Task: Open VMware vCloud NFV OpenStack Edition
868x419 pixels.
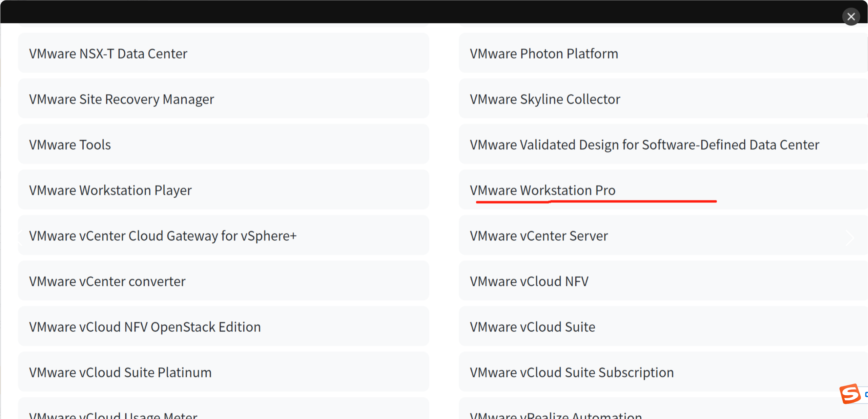Action: tap(145, 326)
